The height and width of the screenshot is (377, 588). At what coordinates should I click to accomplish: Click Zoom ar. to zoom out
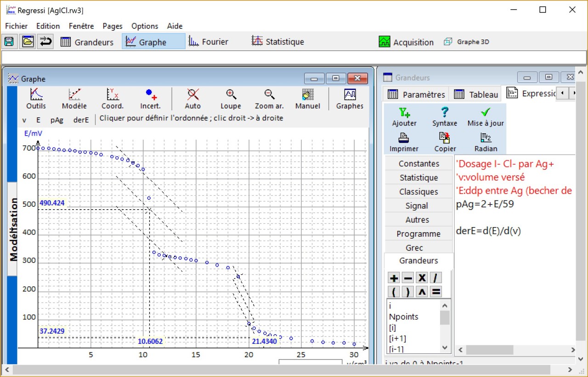(x=269, y=99)
